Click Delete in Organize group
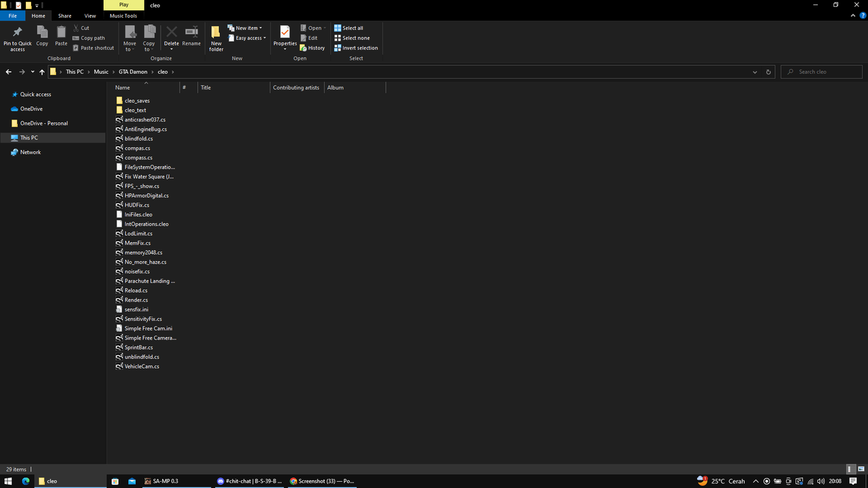The height and width of the screenshot is (488, 868). click(x=172, y=37)
